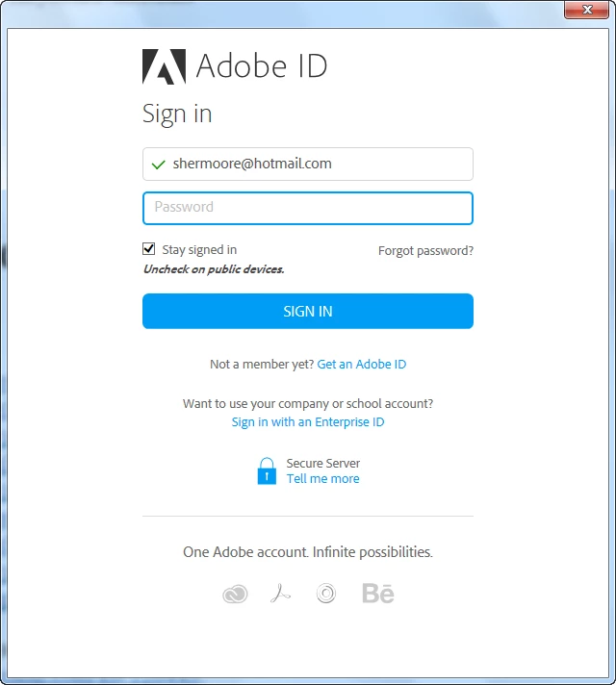The image size is (616, 685).
Task: Click the blue padlock Secure Server icon
Action: (267, 471)
